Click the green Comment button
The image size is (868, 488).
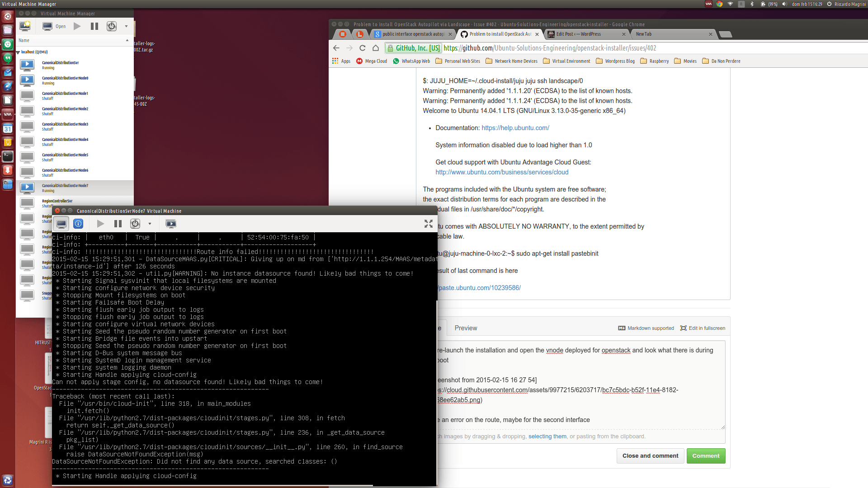[706, 456]
